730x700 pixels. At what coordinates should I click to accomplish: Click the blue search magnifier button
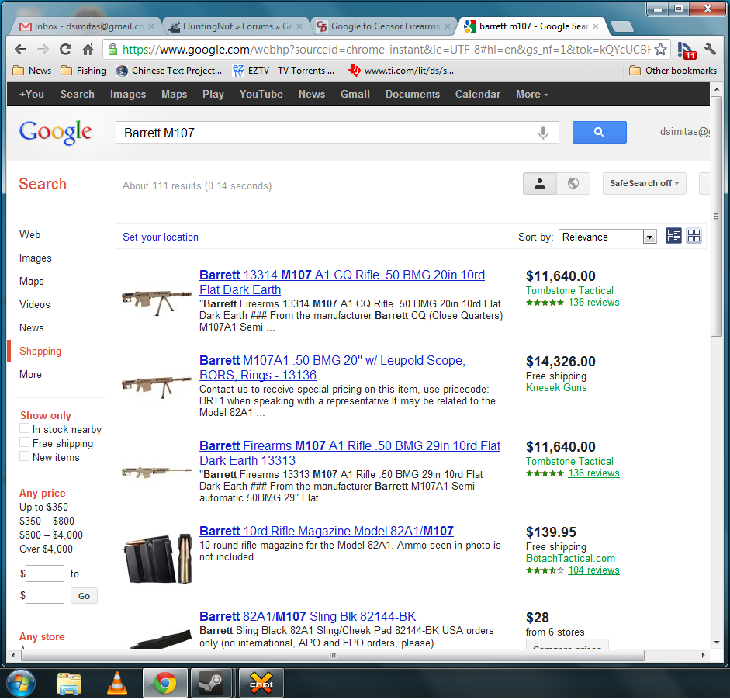tap(599, 133)
